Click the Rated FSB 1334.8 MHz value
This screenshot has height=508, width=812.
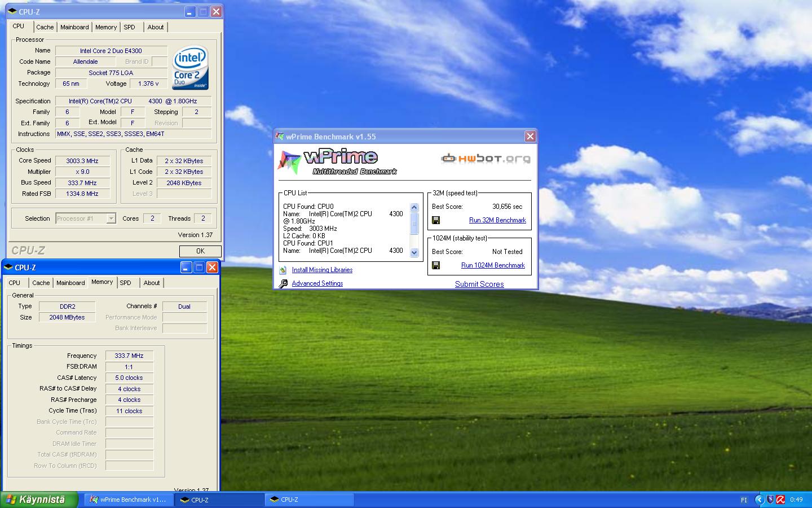click(x=82, y=194)
